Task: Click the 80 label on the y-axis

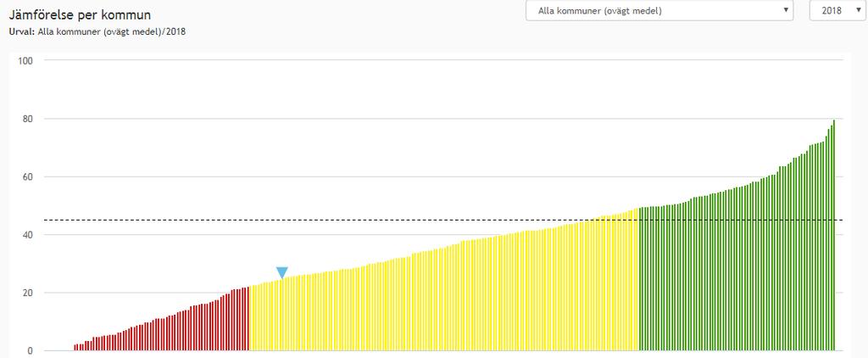Action: click(x=26, y=119)
